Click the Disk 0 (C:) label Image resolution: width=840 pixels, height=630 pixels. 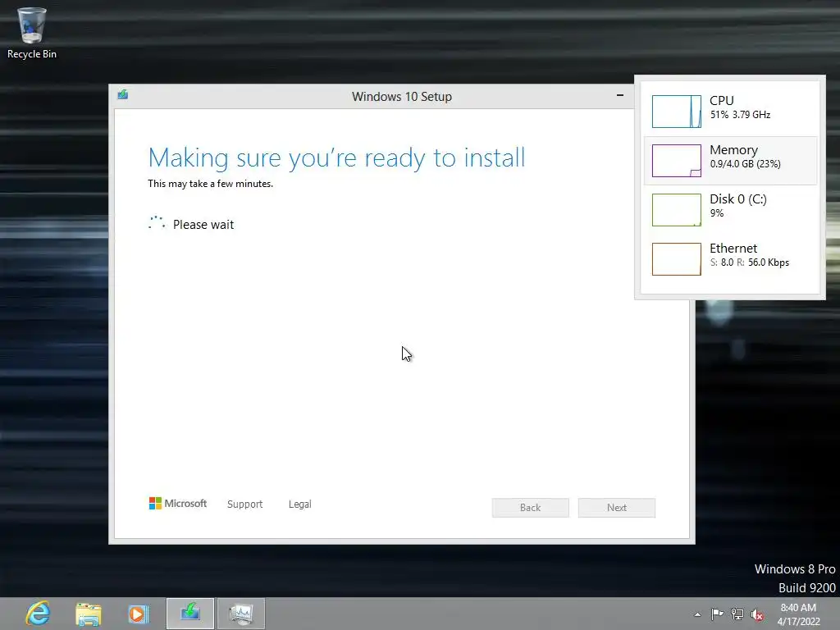point(738,199)
